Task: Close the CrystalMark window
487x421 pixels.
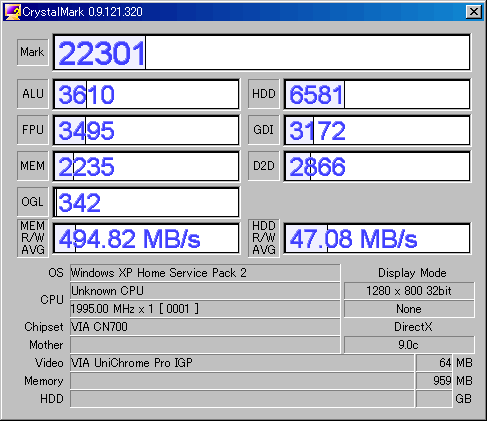Action: (473, 12)
